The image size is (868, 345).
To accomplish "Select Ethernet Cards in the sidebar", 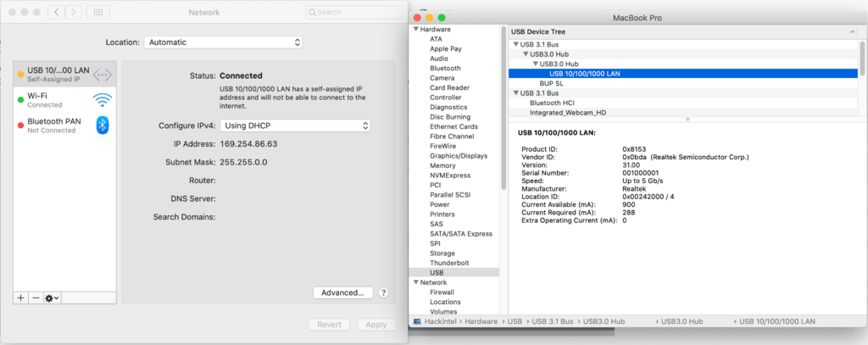I will point(453,127).
